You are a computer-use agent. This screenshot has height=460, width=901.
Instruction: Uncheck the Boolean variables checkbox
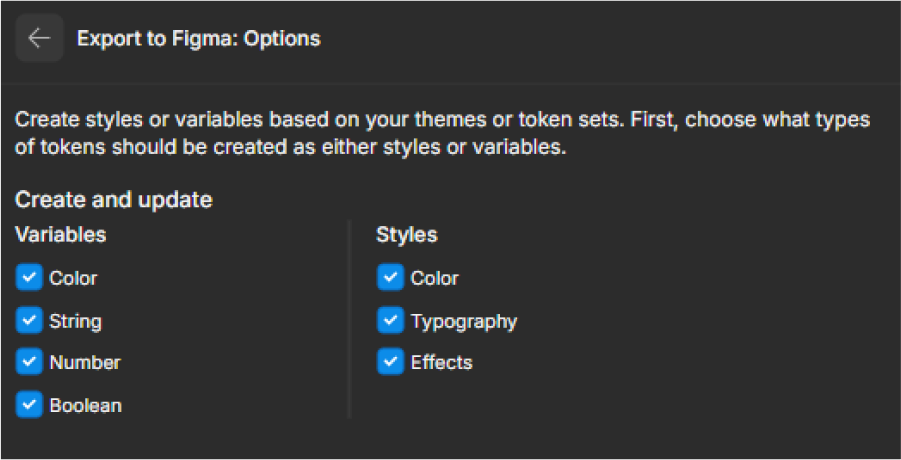point(29,405)
